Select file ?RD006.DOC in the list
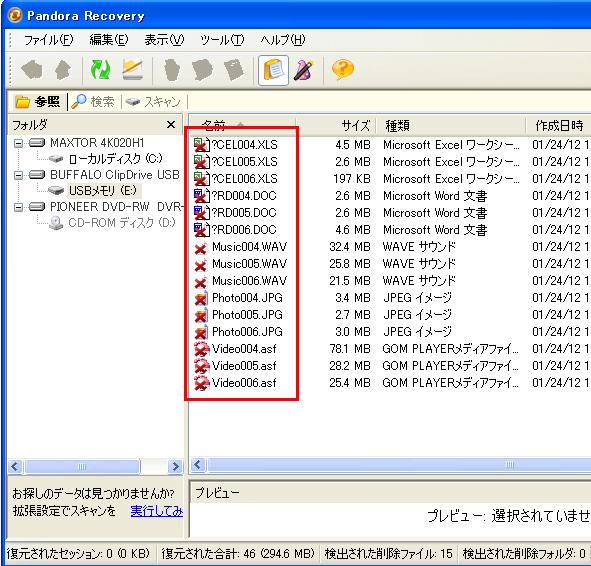591x566 pixels. point(244,230)
